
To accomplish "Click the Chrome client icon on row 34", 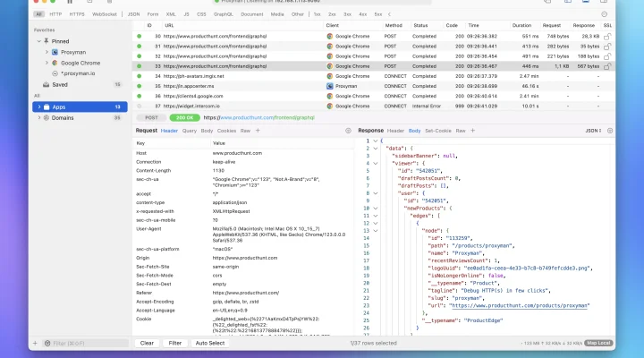I will (329, 76).
